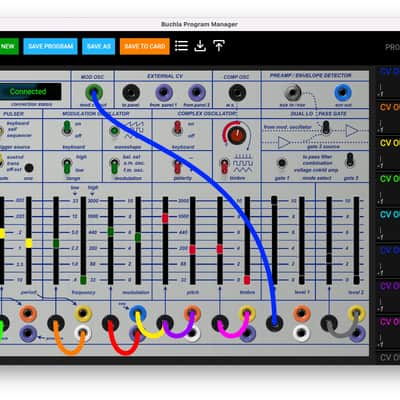Click the yellow pulser period slider handle
This screenshot has height=400, width=400.
(29, 243)
